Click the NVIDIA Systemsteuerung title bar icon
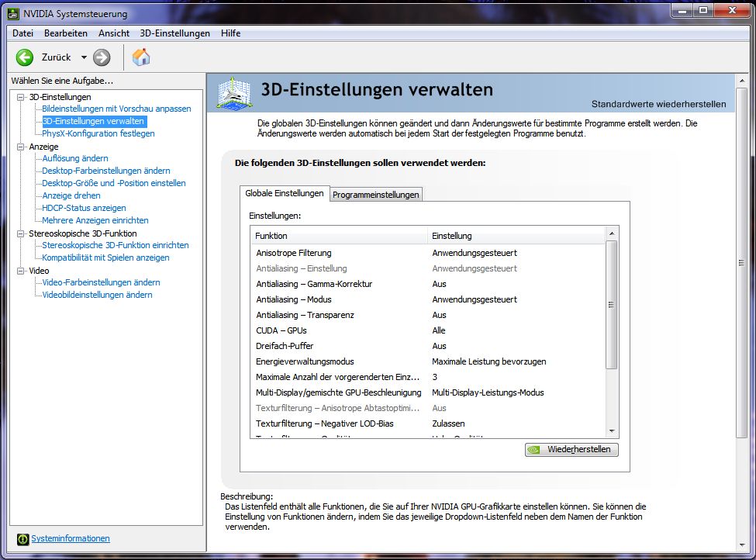 [x=13, y=13]
